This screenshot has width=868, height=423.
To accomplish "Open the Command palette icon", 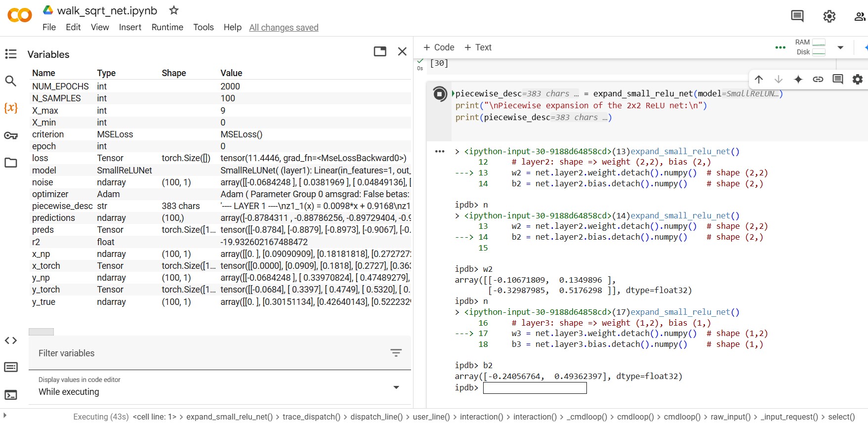I will (11, 367).
